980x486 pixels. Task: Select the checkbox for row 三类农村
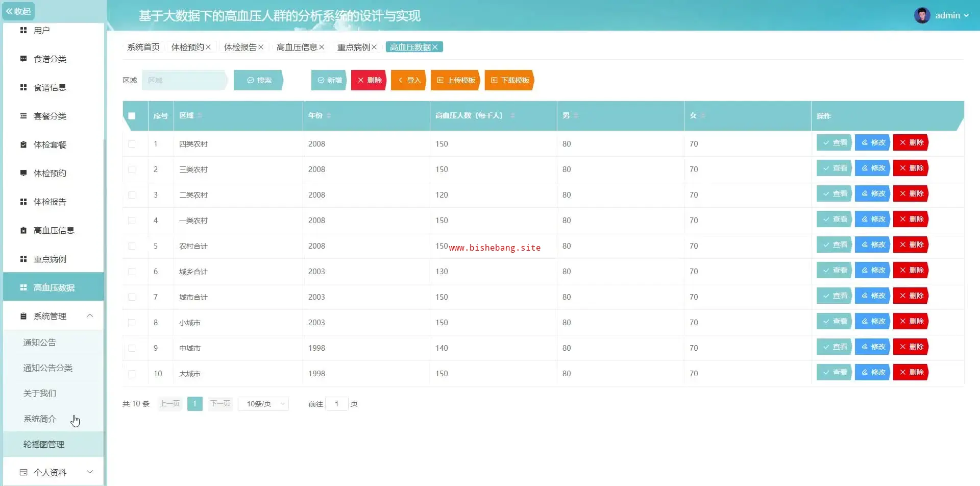click(x=132, y=169)
